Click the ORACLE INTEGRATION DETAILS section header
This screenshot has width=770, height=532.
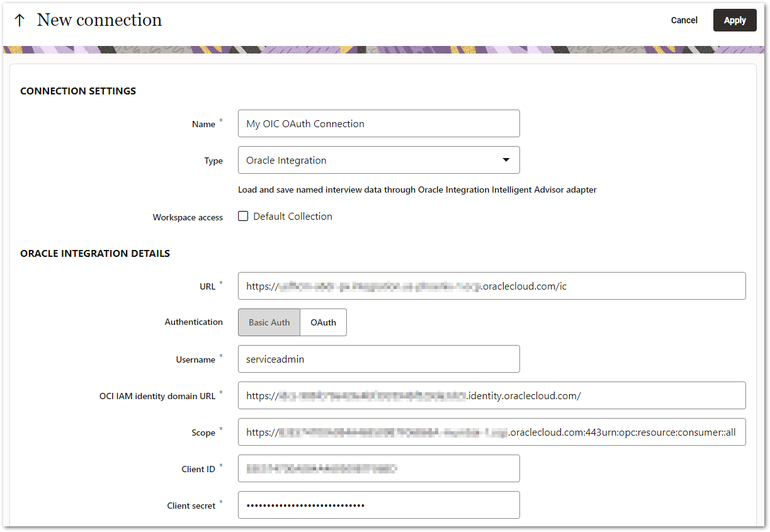[94, 253]
